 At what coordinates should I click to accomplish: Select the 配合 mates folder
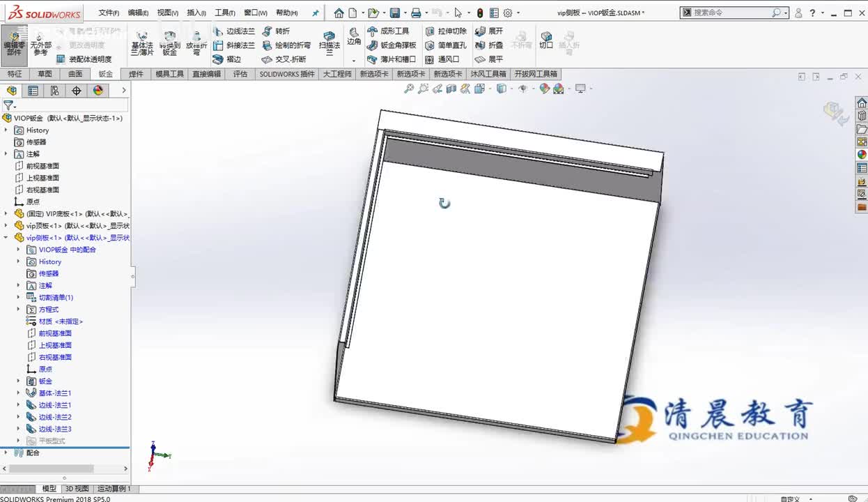(x=26, y=453)
